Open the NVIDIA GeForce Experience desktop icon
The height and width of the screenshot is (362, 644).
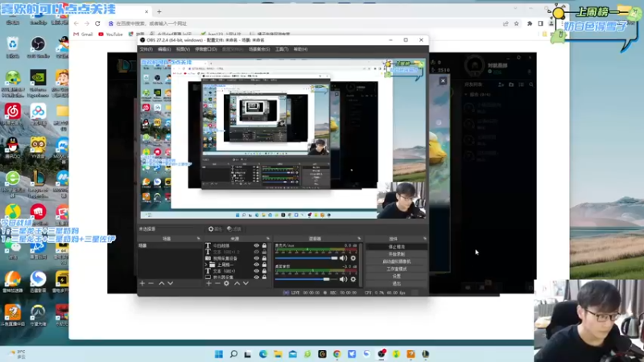38,84
